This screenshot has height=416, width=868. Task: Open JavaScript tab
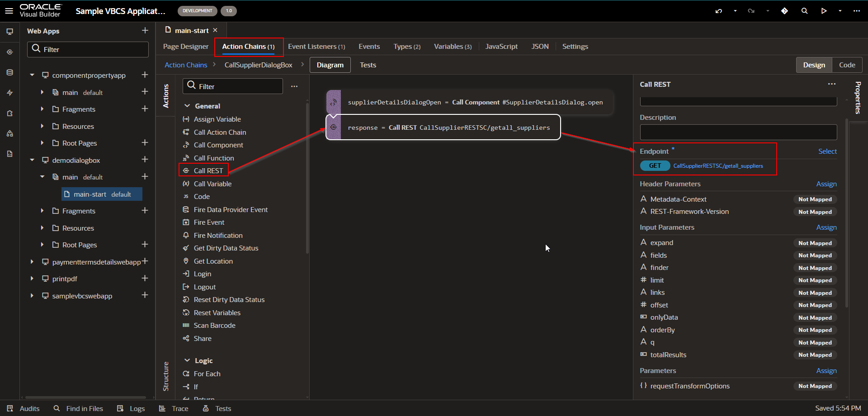coord(501,47)
